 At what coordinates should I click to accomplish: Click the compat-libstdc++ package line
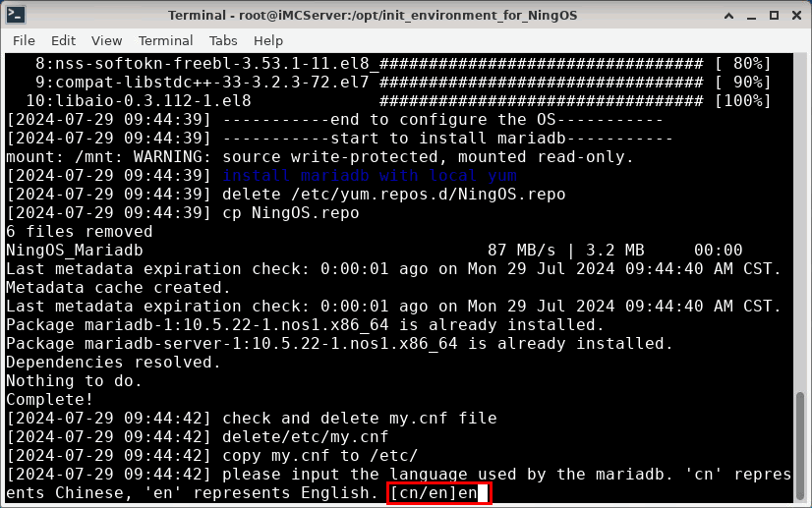[x=403, y=83]
